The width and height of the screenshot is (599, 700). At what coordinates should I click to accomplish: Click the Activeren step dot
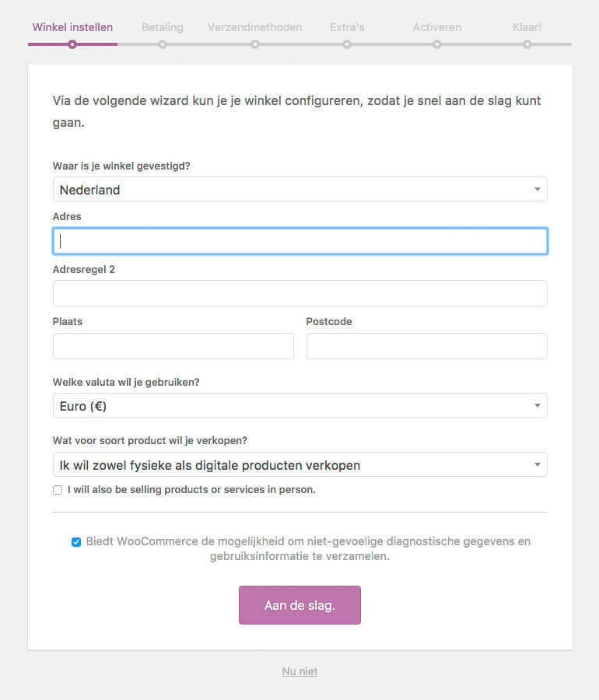coord(438,44)
